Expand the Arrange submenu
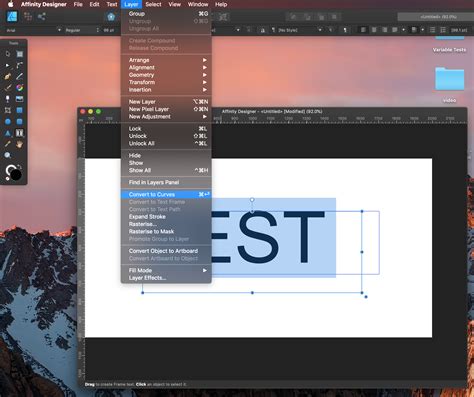The image size is (474, 397). point(167,60)
